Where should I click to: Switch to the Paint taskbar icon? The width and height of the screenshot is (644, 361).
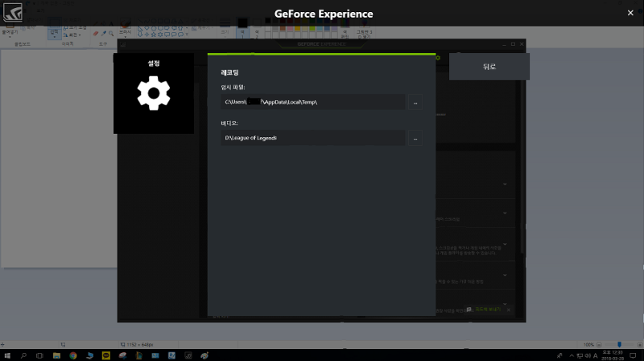pyautogui.click(x=204, y=355)
